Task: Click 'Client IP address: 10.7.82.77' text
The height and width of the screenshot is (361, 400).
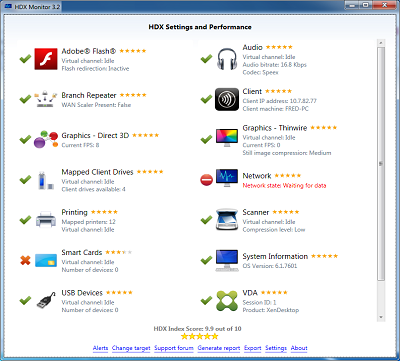Action: (279, 101)
